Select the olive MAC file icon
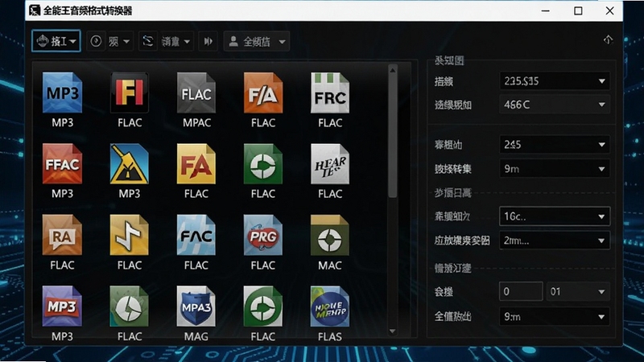 tap(330, 235)
